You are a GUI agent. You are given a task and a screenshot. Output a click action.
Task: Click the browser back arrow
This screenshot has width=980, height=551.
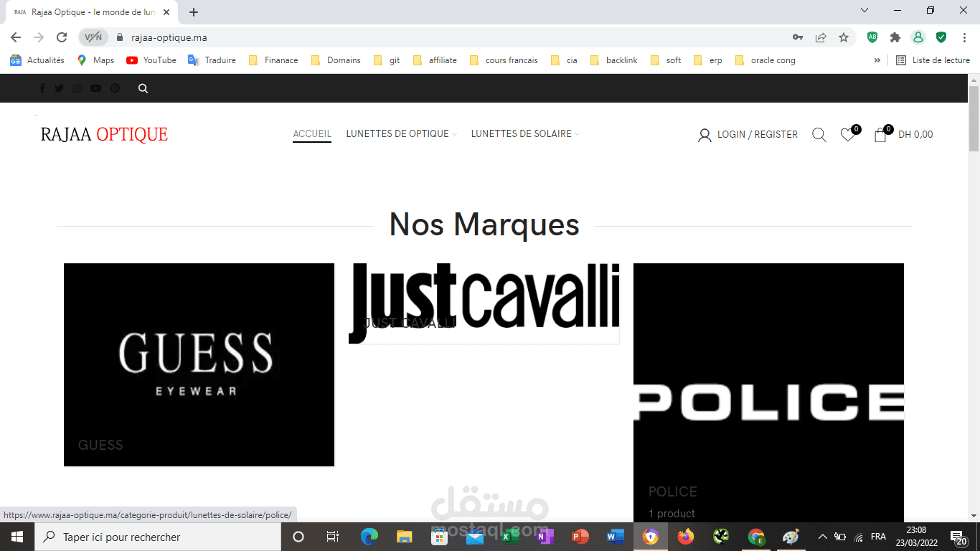pos(16,37)
